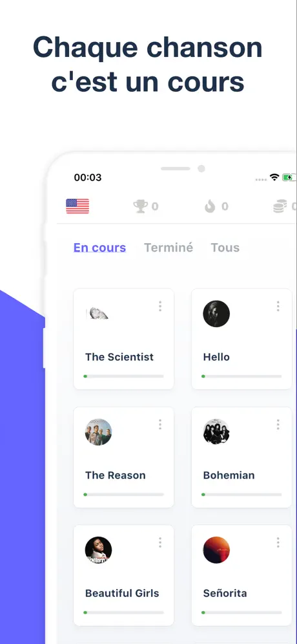This screenshot has height=644, width=297.
Task: Click the Señorita album cover thumbnail
Action: pos(216,550)
